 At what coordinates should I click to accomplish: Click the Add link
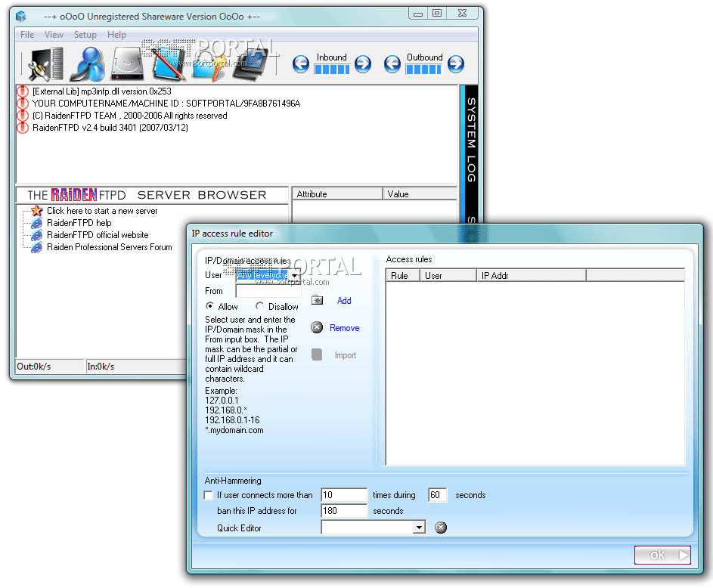pyautogui.click(x=344, y=301)
